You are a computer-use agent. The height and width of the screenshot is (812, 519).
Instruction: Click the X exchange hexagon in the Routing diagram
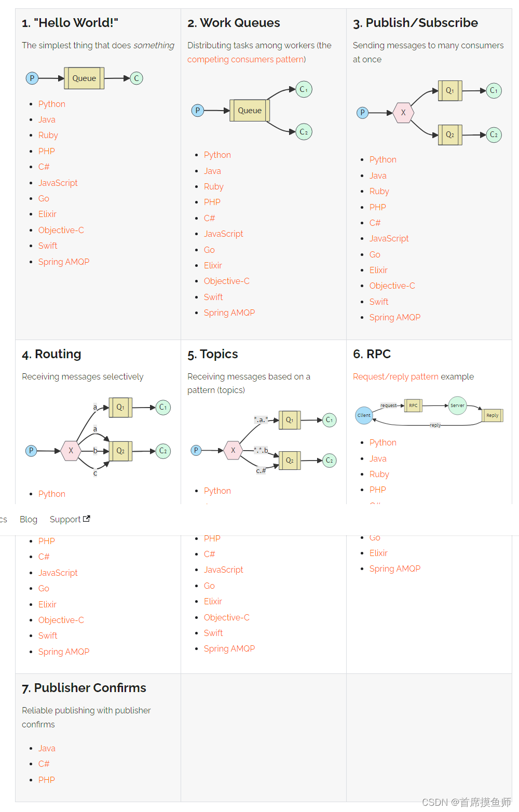pos(71,451)
